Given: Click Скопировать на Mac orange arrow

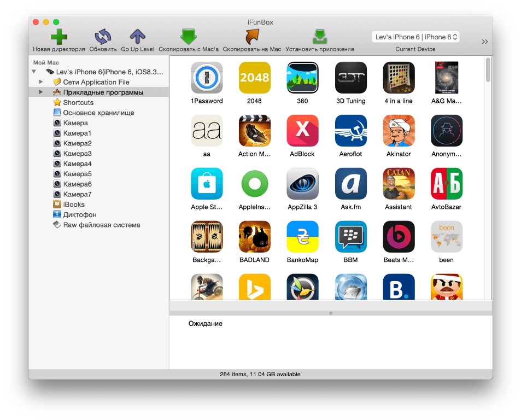Looking at the screenshot, I should (x=252, y=37).
